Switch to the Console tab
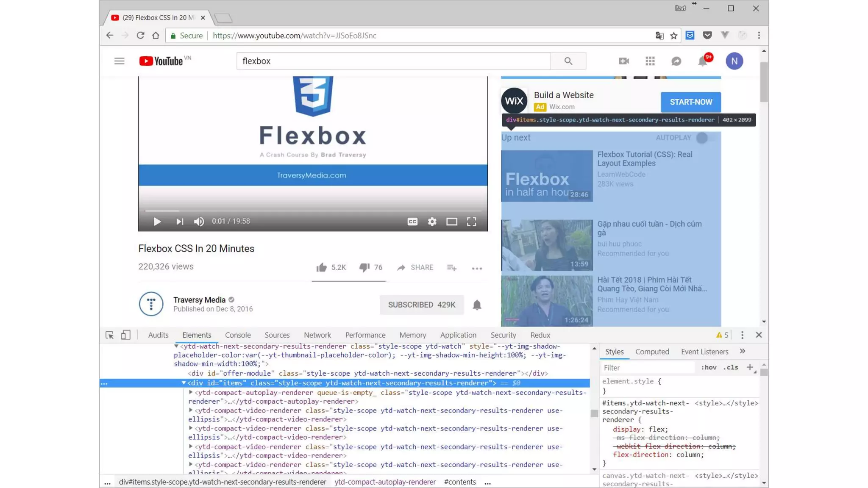Viewport: 868px width, 488px height. pos(238,335)
